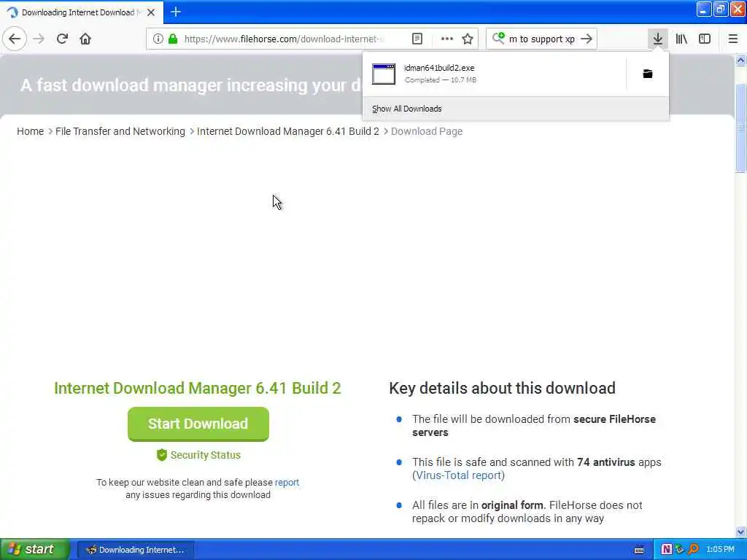The image size is (747, 560).
Task: Click the green Start Download button
Action: (198, 424)
